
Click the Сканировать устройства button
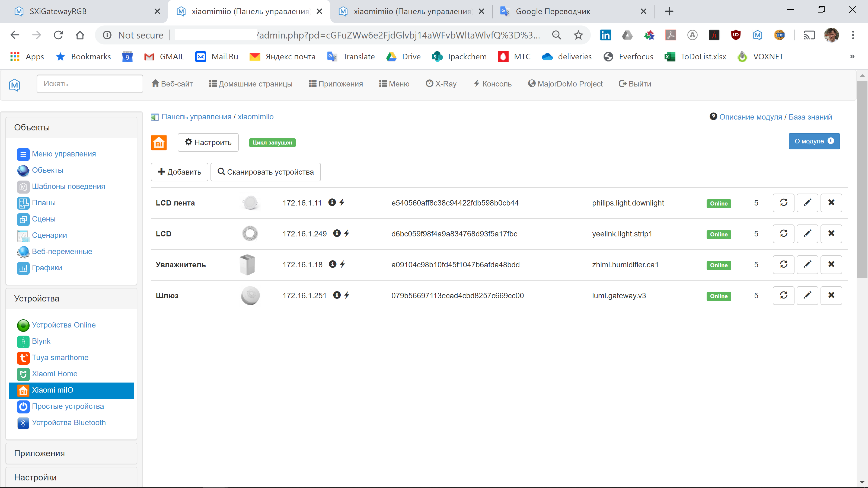[x=266, y=172]
